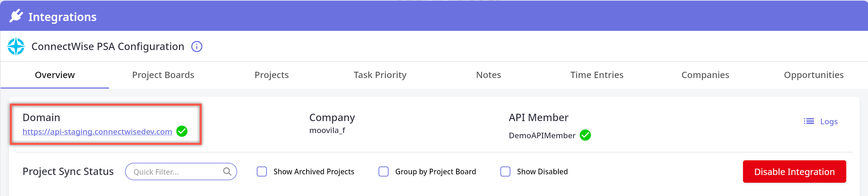Open the Projects tab
Image resolution: width=868 pixels, height=196 pixels.
pos(271,75)
